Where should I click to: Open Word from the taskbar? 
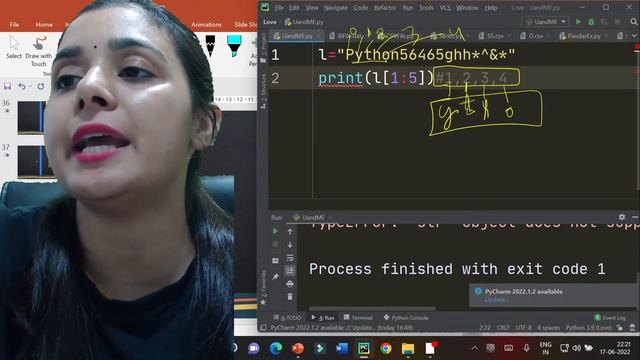(x=342, y=348)
